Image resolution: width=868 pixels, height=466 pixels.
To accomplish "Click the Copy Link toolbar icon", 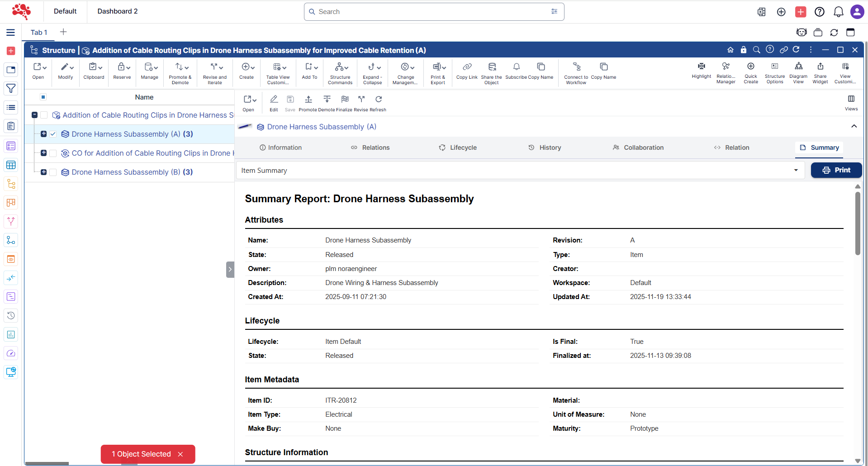I will click(467, 67).
